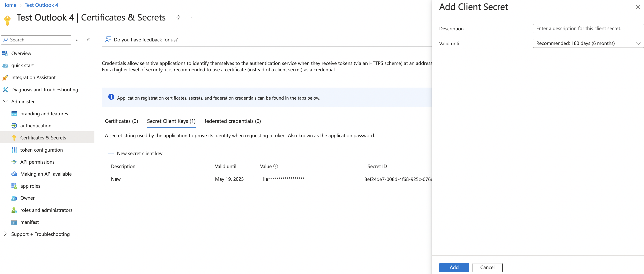The image size is (644, 274).
Task: Click the blue information banner icon
Action: tap(111, 97)
